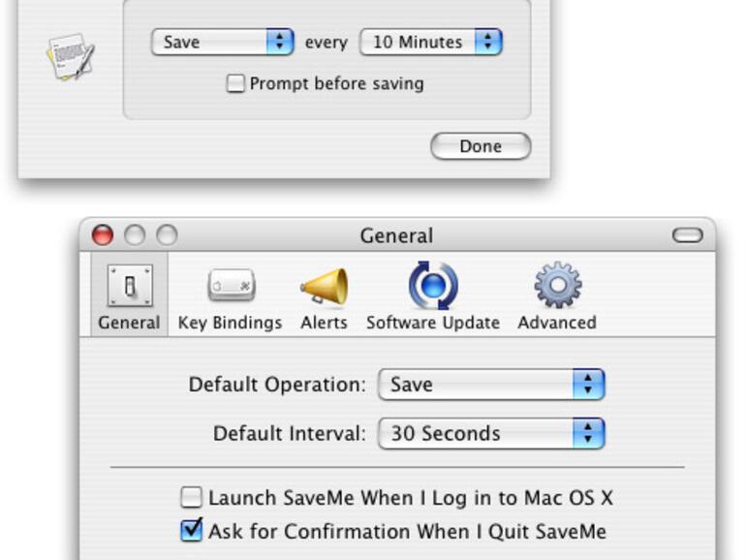The width and height of the screenshot is (746, 560).
Task: Toggle toolbar with pill button in title bar
Action: pos(687,235)
